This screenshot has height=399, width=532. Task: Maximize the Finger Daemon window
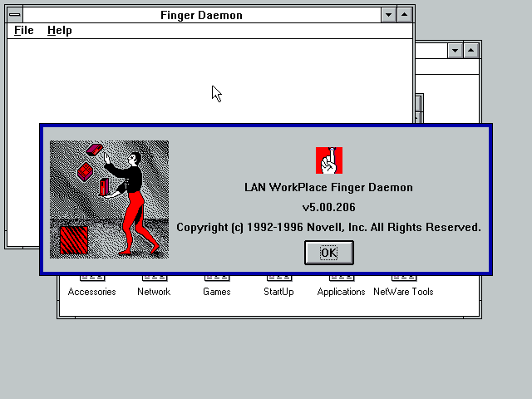(405, 15)
